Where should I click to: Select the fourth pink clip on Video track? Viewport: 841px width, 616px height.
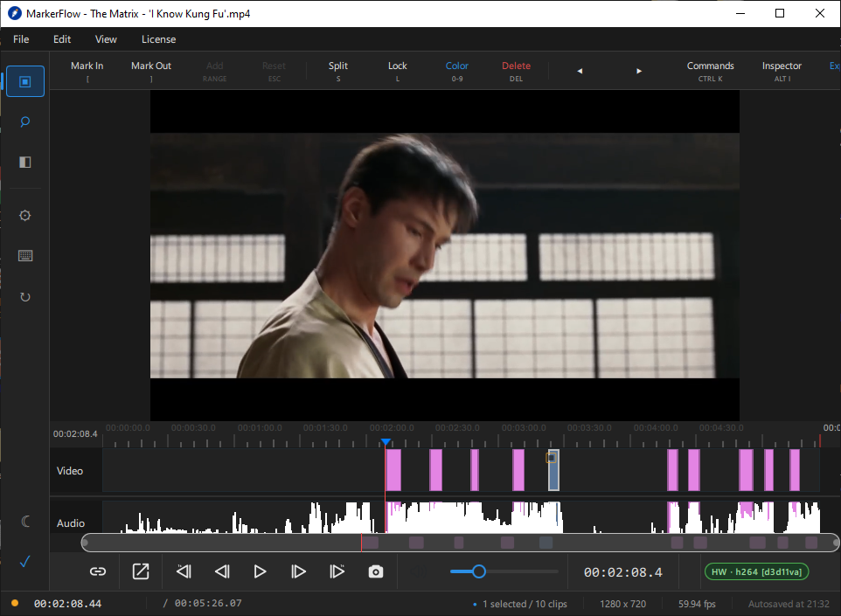coord(518,470)
